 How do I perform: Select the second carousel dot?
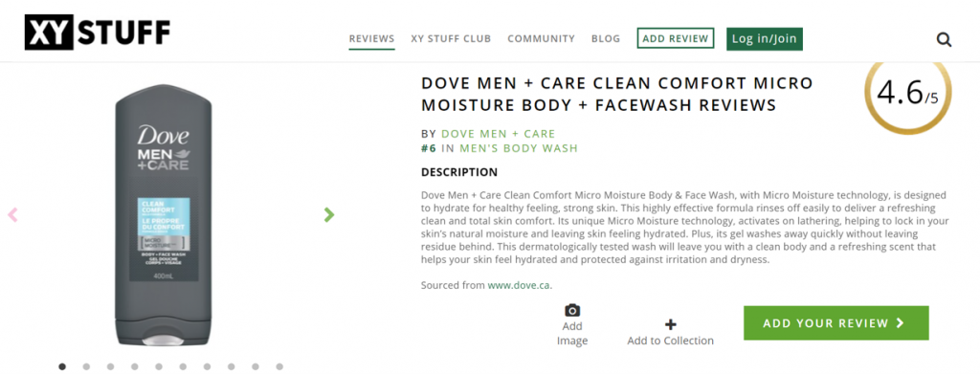point(86,366)
